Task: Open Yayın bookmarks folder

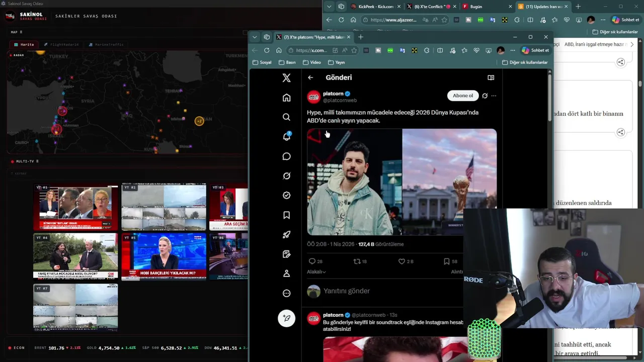Action: click(337, 62)
